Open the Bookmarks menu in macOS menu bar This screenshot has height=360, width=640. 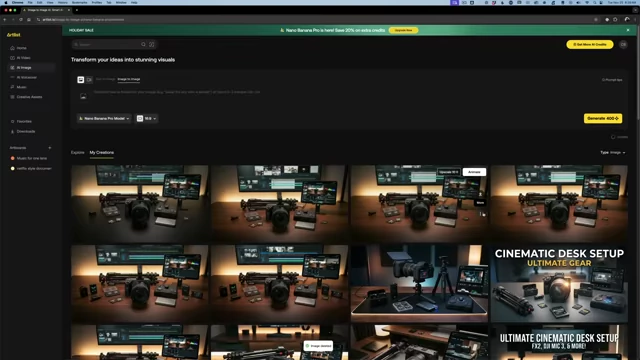80,2
